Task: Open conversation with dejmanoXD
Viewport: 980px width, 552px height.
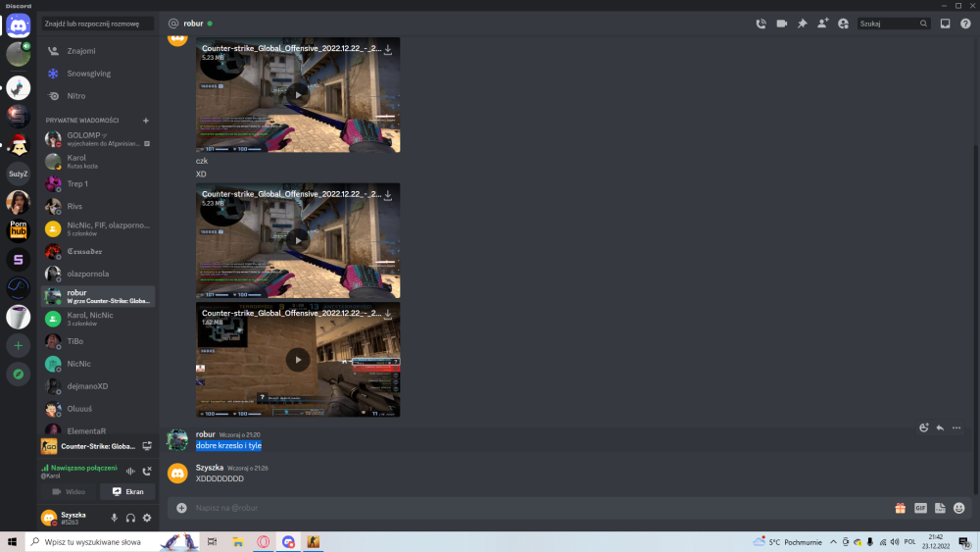Action: (98, 386)
